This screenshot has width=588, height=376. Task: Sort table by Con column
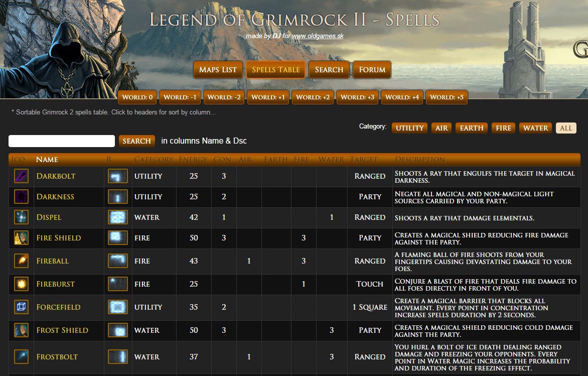(222, 160)
